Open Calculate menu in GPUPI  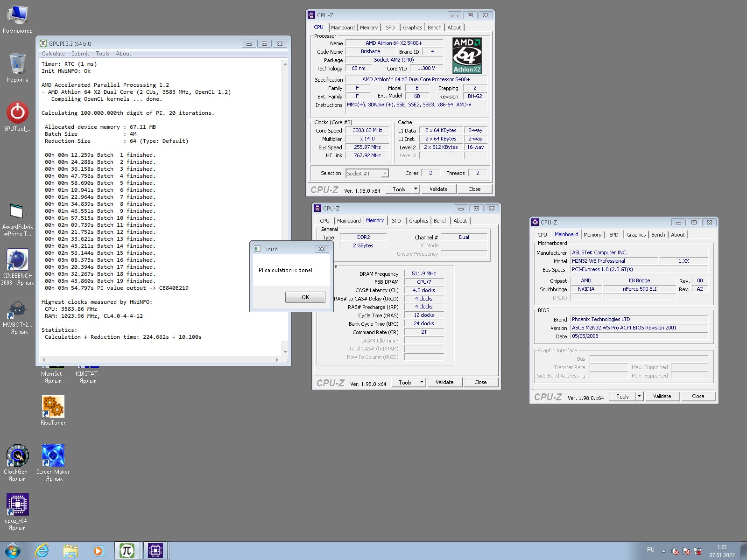[53, 54]
